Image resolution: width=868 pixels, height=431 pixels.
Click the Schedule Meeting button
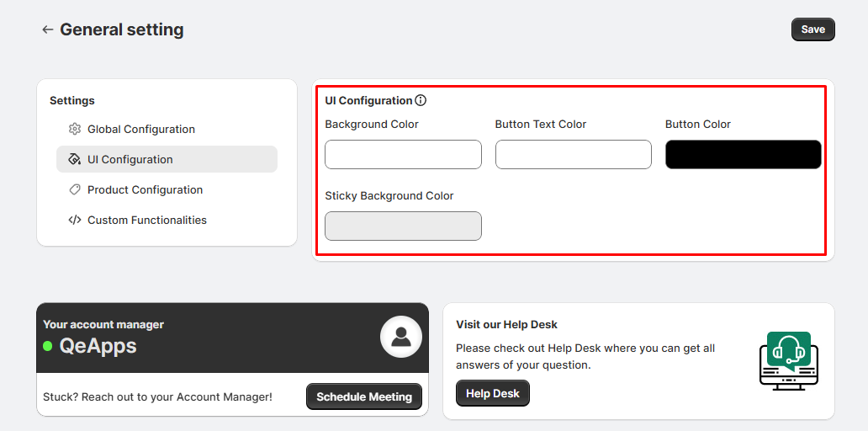(x=363, y=396)
